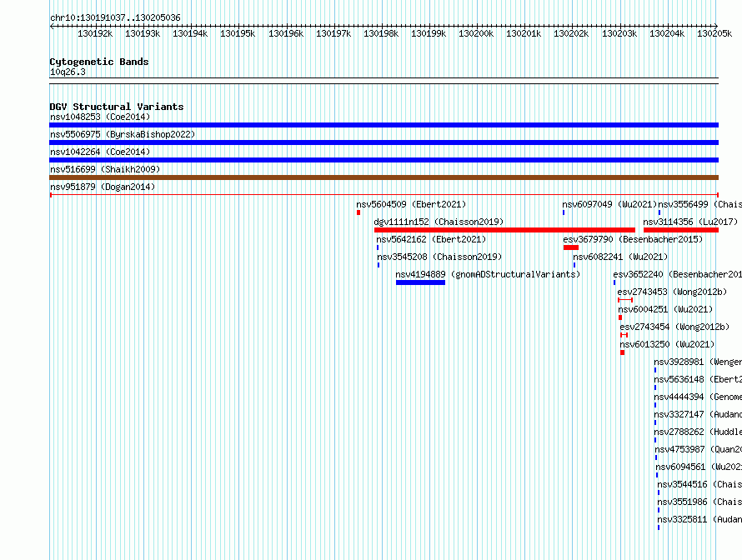Select the nsv5506975 (ByrskaBishop2022) label
742x560 pixels.
(x=123, y=134)
